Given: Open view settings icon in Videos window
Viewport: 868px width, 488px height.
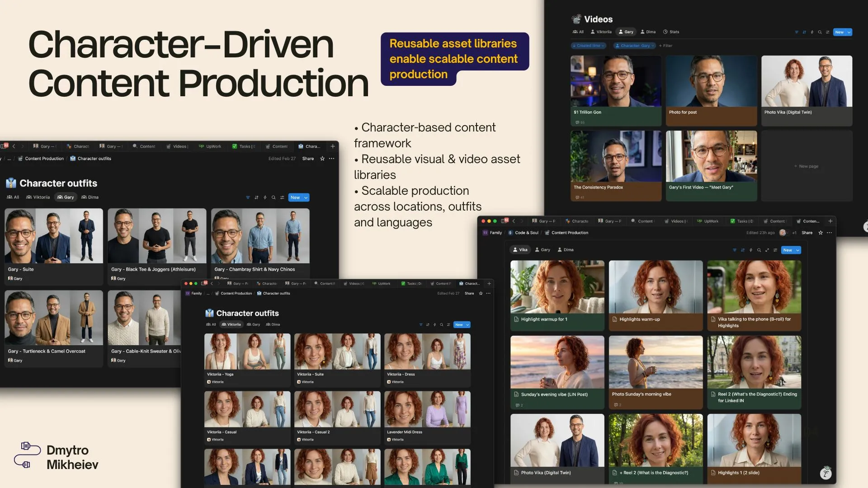Looking at the screenshot, I should click(827, 32).
